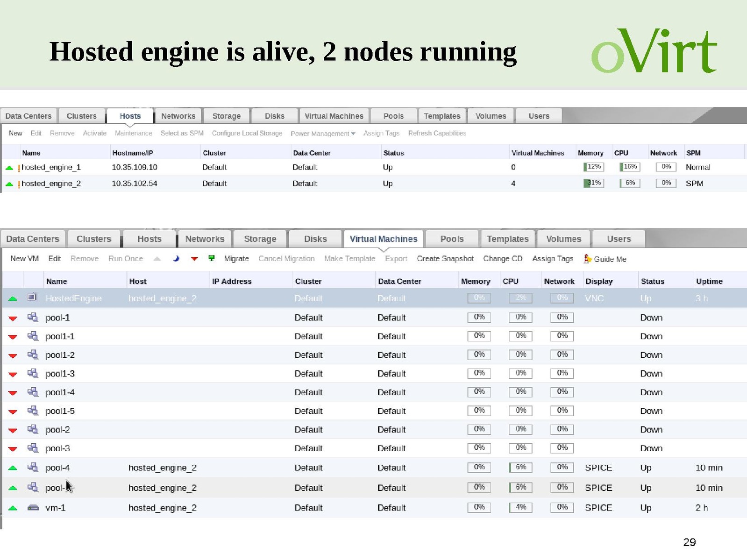
Task: Click hosted_engine_2 warning exclamation icon
Action: pos(19,184)
